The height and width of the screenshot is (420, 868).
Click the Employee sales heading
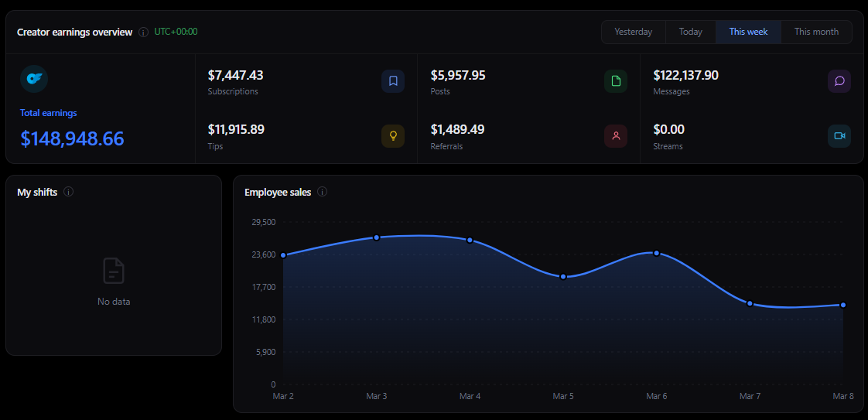click(x=278, y=192)
